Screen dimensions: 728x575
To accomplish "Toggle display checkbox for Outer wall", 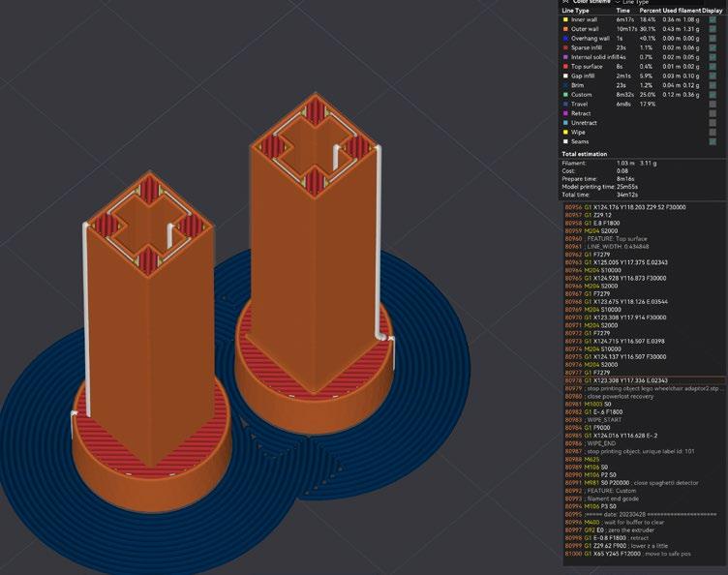I will pos(713,29).
